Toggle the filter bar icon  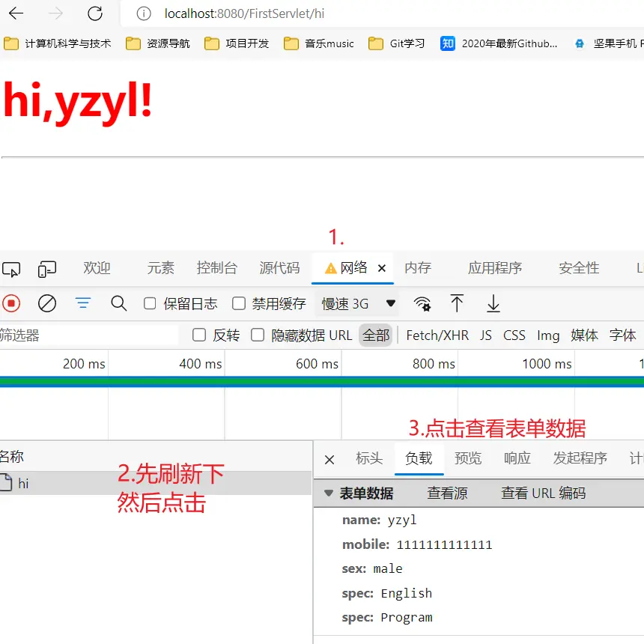point(83,303)
